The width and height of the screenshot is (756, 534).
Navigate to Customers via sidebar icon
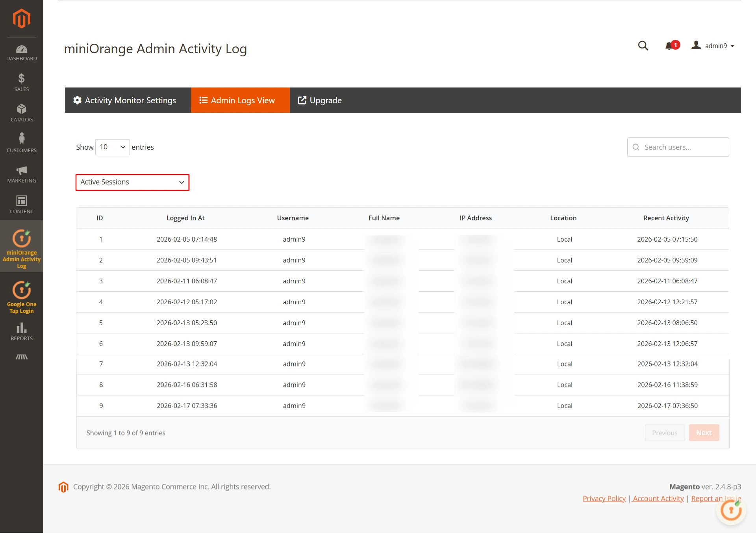coord(22,143)
